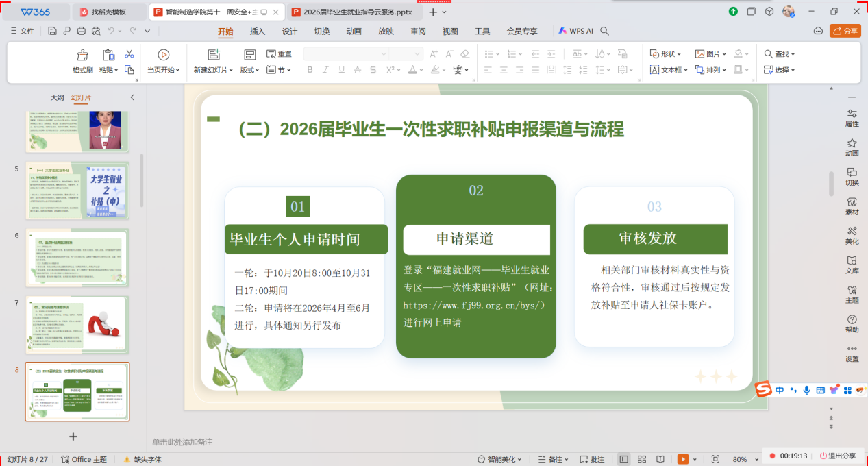Image resolution: width=868 pixels, height=466 pixels.
Task: Switch to the Outline (大纲) panel tab
Action: tap(57, 98)
